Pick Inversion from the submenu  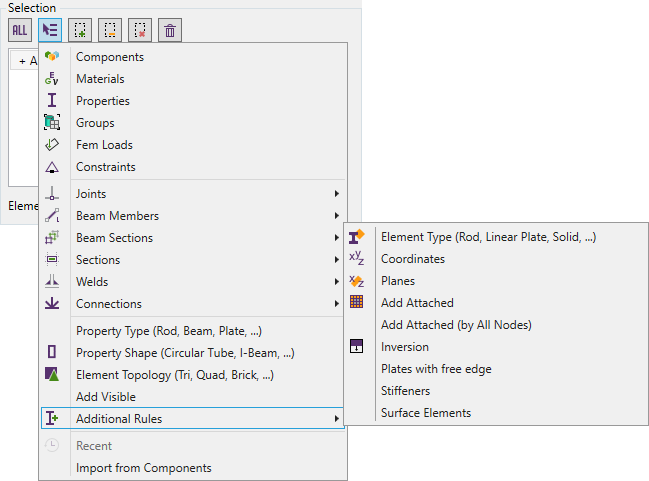(x=405, y=347)
